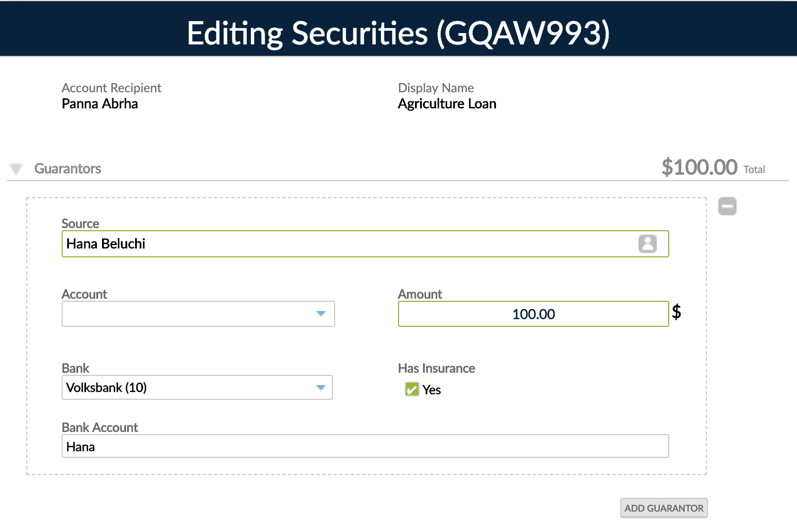Click the minus icon to remove guarantor
The width and height of the screenshot is (797, 532).
[x=727, y=206]
